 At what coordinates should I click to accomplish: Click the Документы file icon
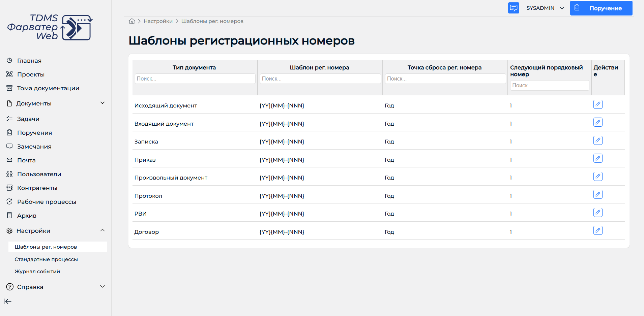[x=9, y=103]
